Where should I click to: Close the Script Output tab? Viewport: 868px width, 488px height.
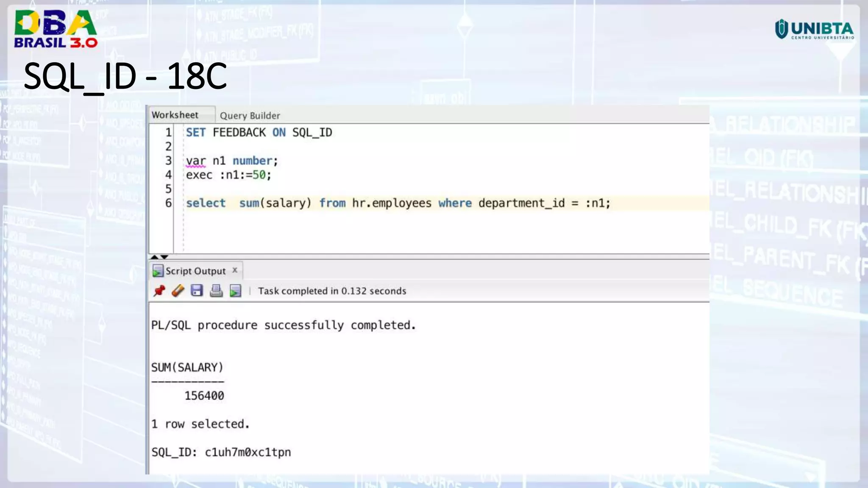click(235, 270)
